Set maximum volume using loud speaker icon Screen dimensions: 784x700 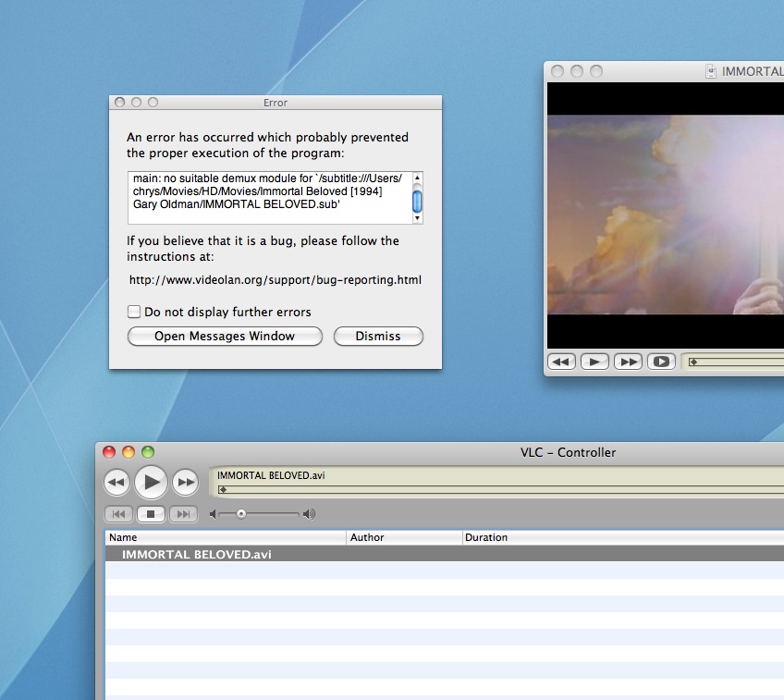tap(309, 514)
